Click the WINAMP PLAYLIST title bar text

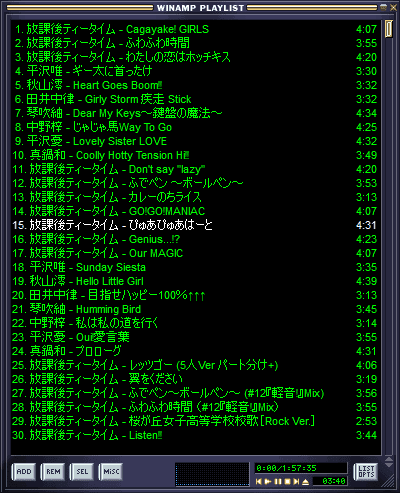[x=200, y=8]
